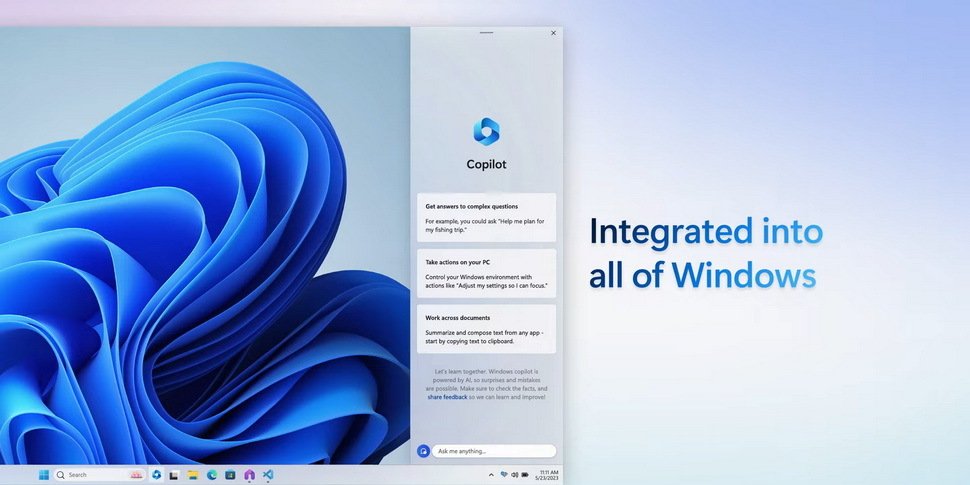Click the "Integrated into all of Windows" headline
Viewport: 970px width, 485px height.
tap(706, 253)
